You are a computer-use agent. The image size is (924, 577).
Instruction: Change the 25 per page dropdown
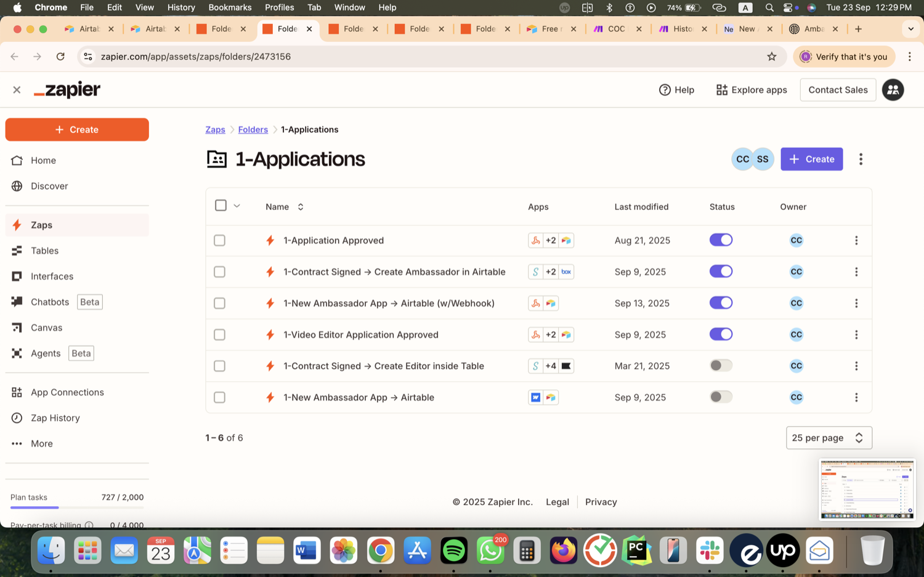point(829,438)
